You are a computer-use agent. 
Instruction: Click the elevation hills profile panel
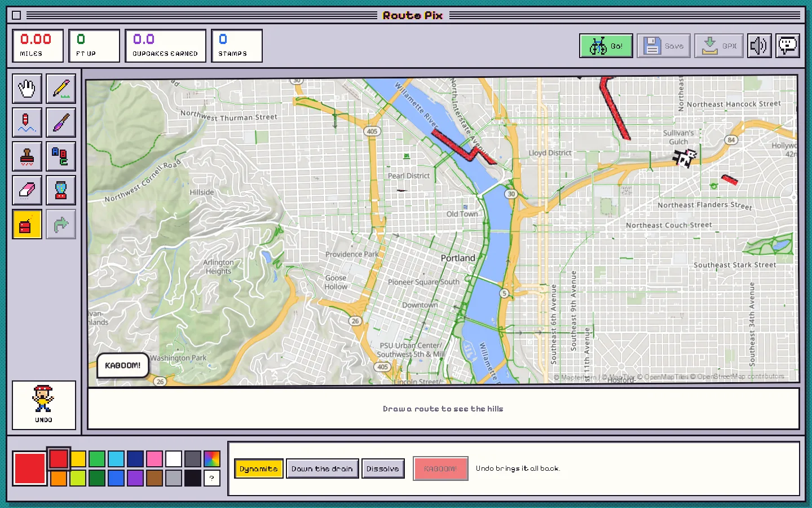coord(443,409)
